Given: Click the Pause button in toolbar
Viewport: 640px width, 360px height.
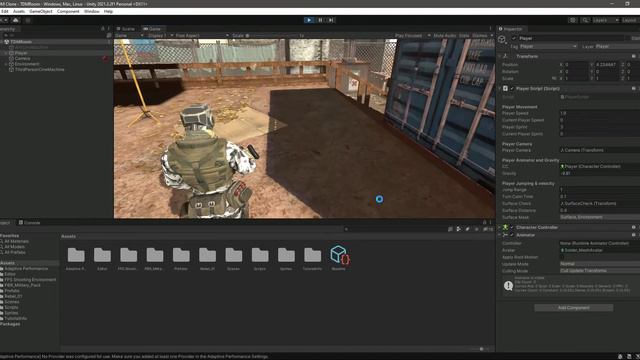Looking at the screenshot, I should coord(320,20).
